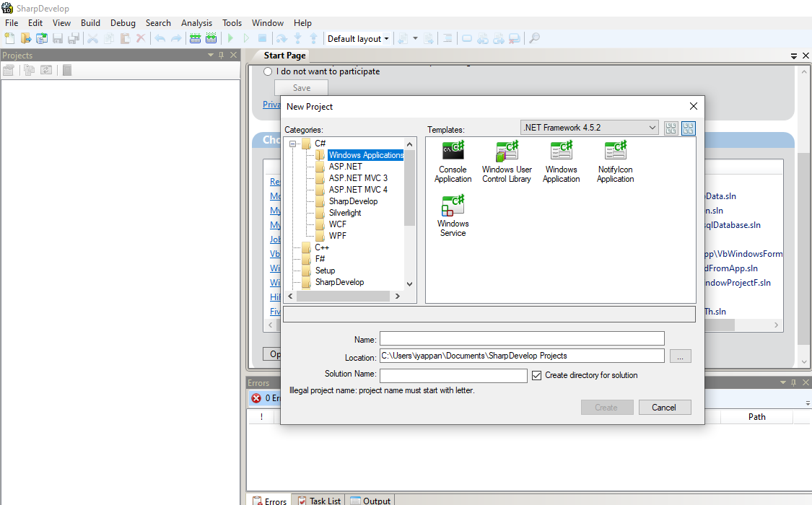Click the browse '...' location button
Viewport: 812px width, 505px height.
pyautogui.click(x=681, y=356)
